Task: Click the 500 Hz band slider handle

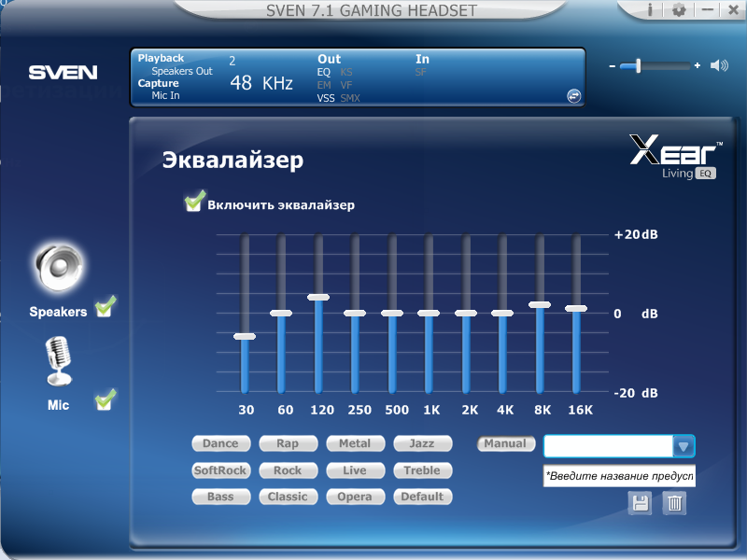Action: [x=392, y=313]
